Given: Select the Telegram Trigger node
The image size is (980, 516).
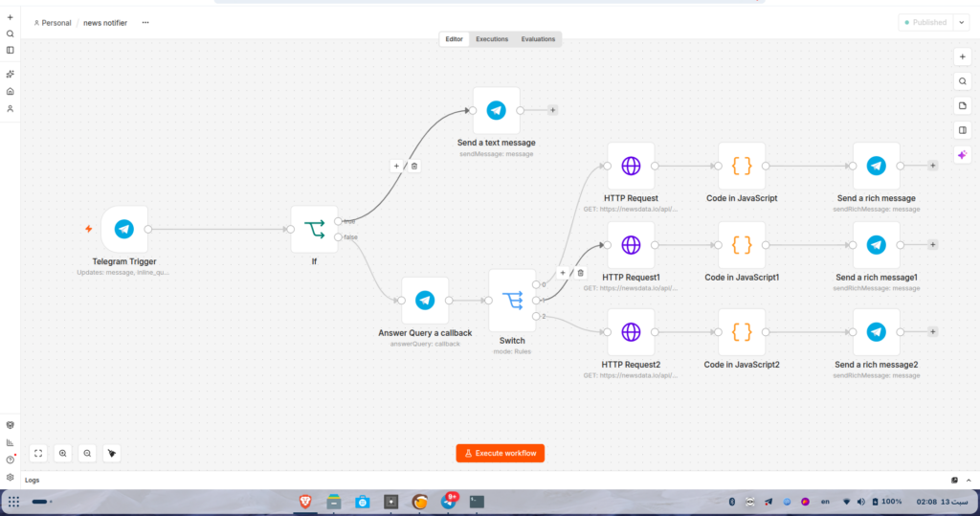Looking at the screenshot, I should [x=124, y=229].
